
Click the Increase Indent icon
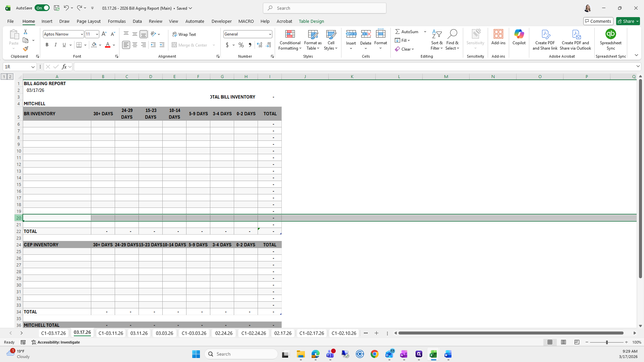pos(162,45)
